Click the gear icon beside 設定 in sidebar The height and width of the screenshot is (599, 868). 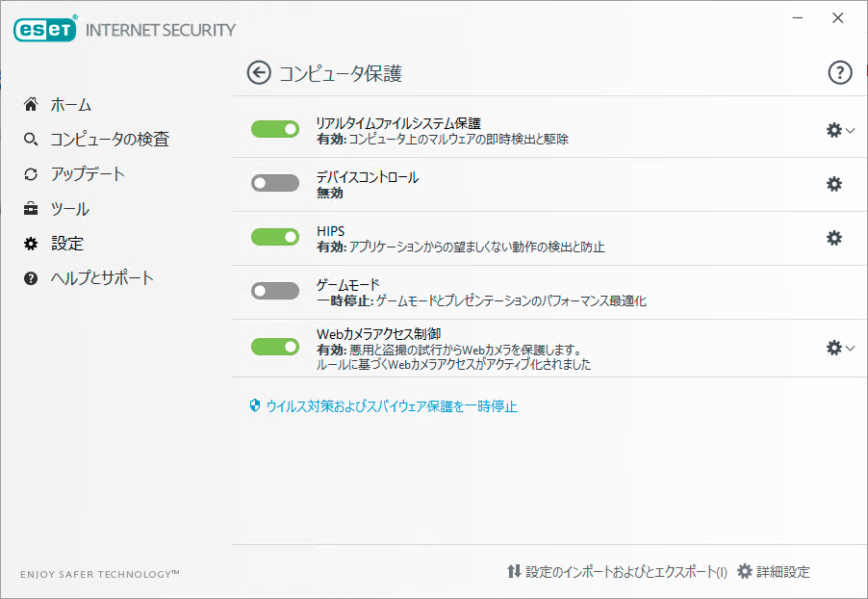(31, 244)
